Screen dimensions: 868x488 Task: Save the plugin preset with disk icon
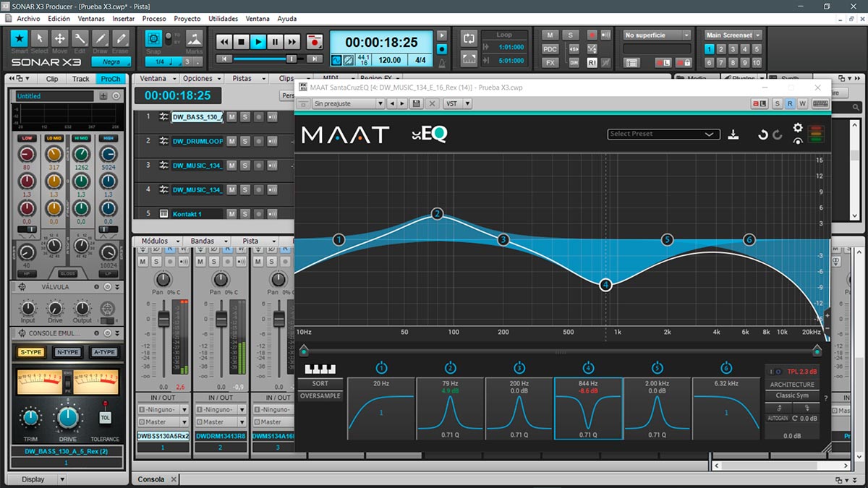[x=416, y=104]
